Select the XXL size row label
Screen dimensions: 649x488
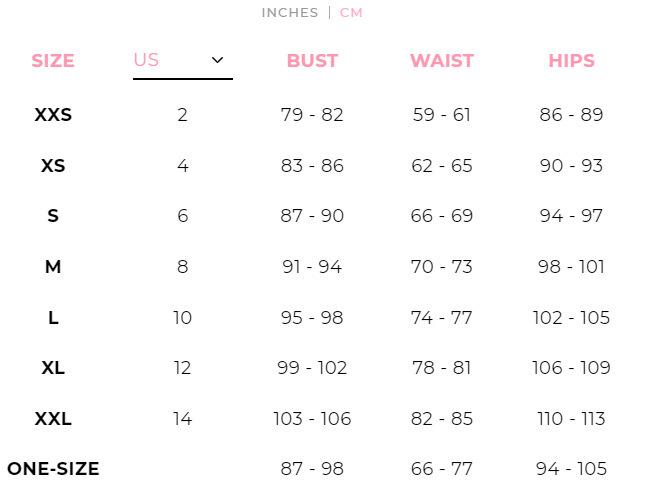[x=53, y=418]
